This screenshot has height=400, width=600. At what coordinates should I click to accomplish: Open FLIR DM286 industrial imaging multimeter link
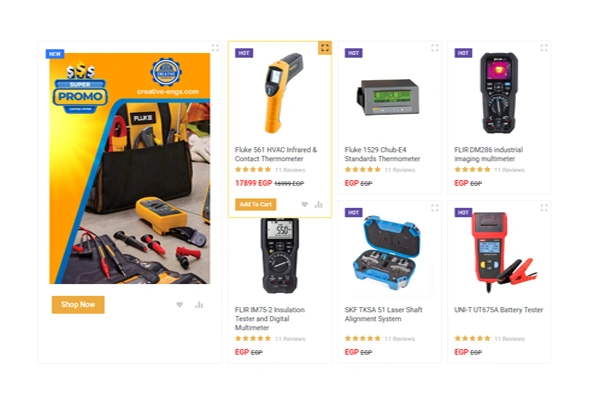489,154
